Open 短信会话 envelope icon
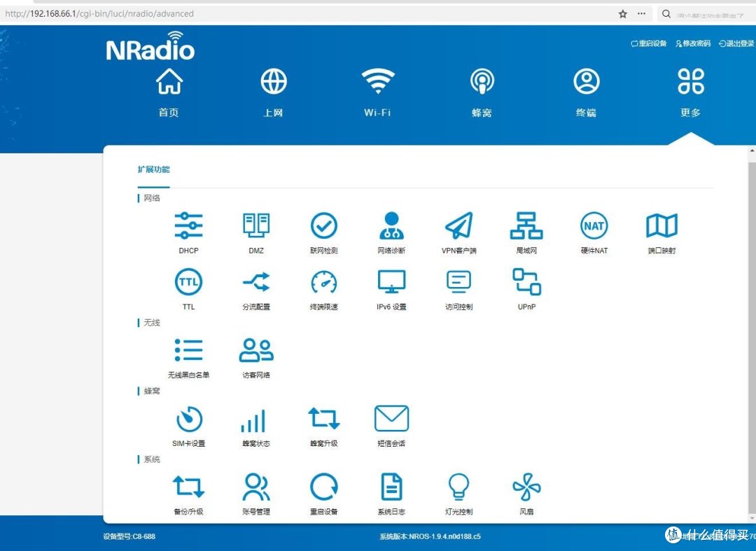The image size is (756, 551). click(391, 419)
